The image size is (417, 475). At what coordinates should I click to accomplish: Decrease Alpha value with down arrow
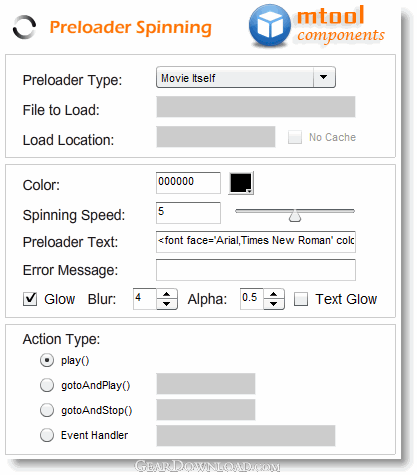(x=274, y=304)
